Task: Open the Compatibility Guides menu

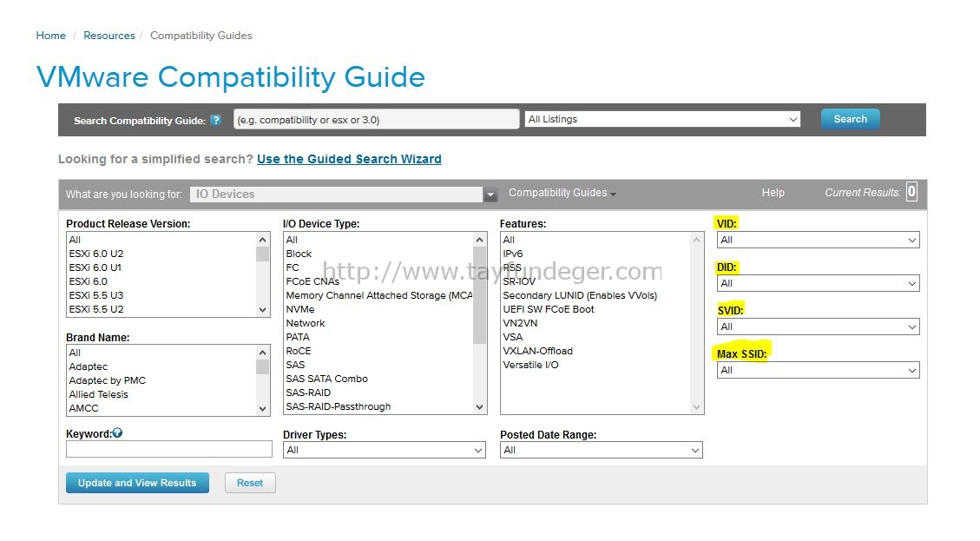Action: coord(562,193)
